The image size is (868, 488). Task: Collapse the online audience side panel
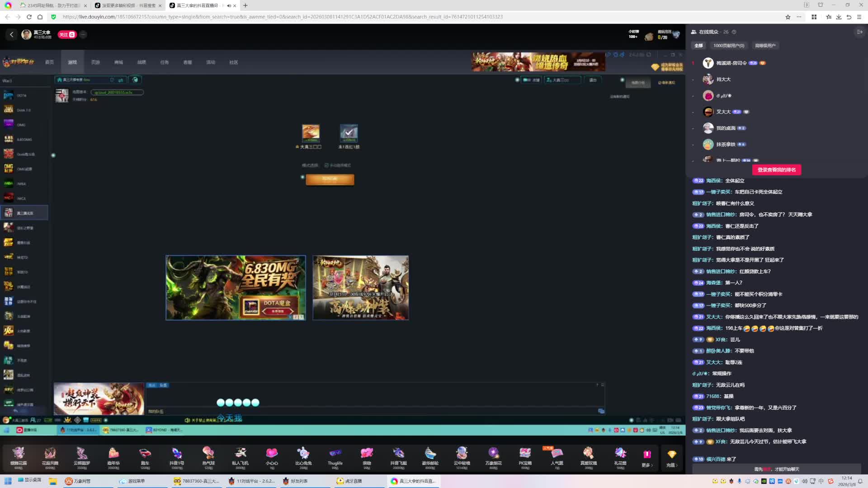859,32
